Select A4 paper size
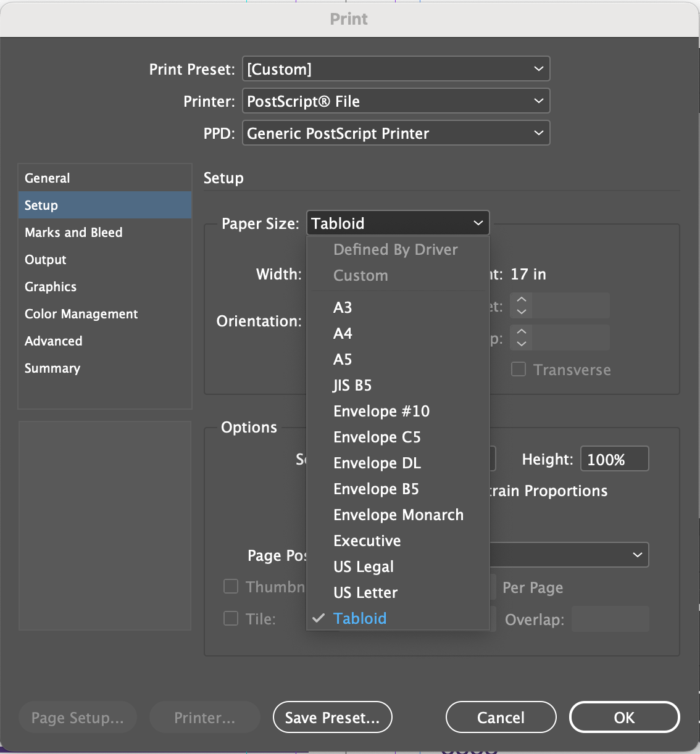700x754 pixels. point(343,334)
